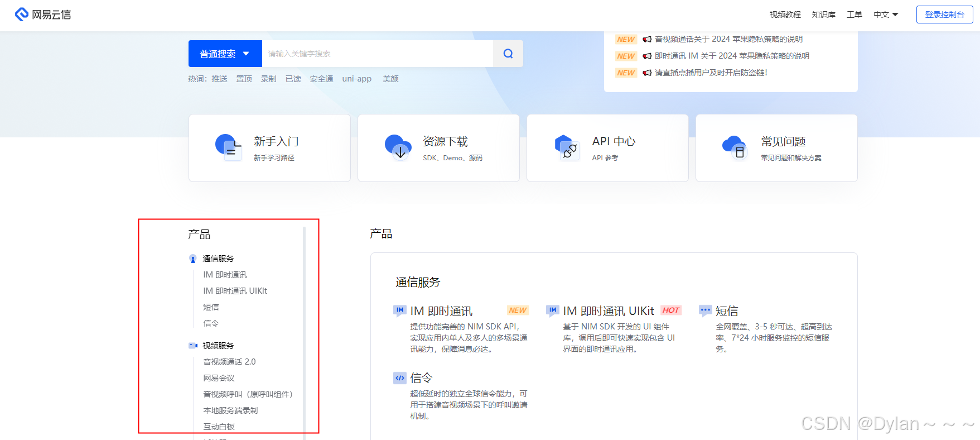Image resolution: width=980 pixels, height=440 pixels.
Task: Open notice 音视频通话关于 2024 苹果隐私策略的说明
Action: point(728,39)
